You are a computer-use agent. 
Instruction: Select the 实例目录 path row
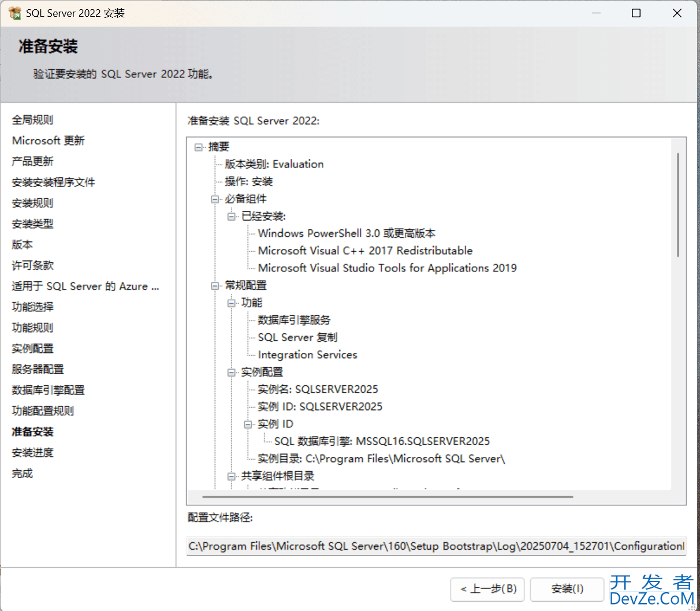381,459
